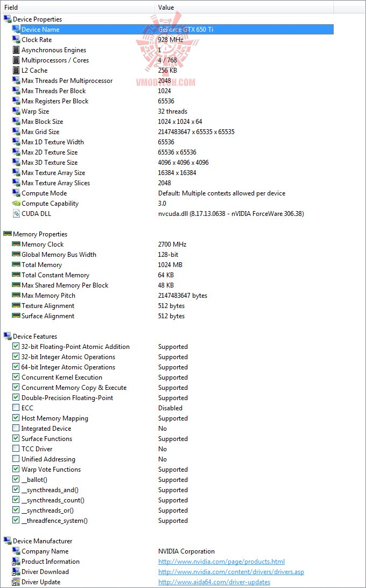366x588 pixels.
Task: Click the Driver Update row icon
Action: pos(16,582)
